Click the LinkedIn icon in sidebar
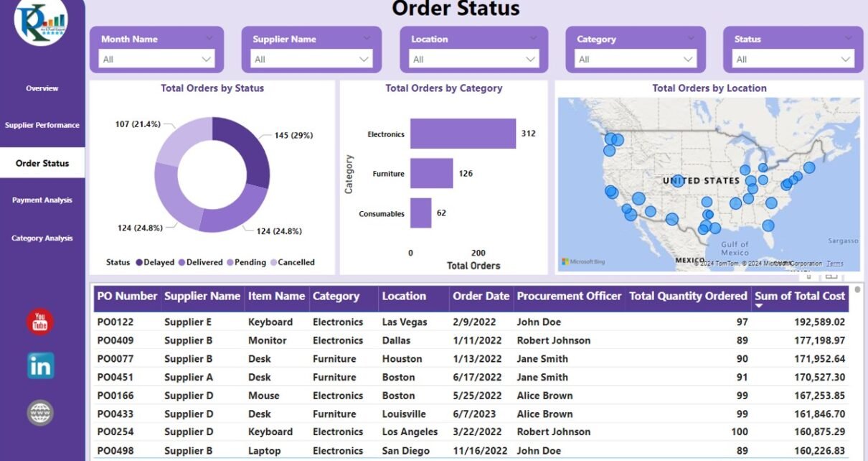Viewport: 868px width, 461px height. click(x=40, y=366)
